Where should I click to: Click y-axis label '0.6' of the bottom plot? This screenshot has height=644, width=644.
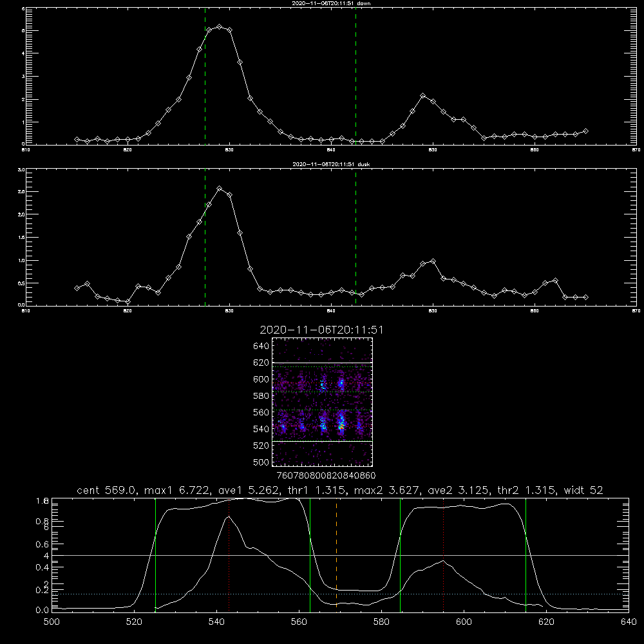[43, 544]
